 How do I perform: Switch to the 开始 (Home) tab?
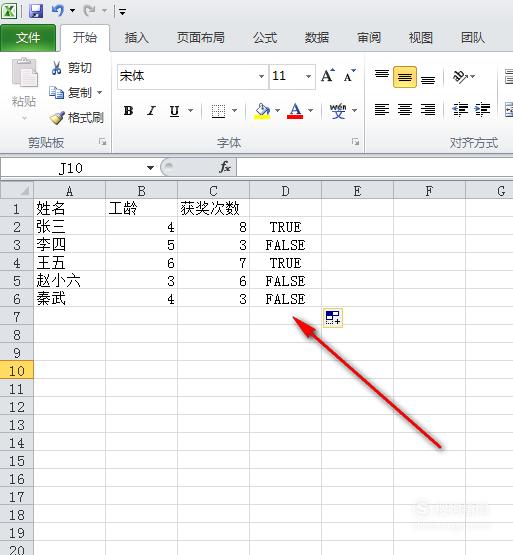(85, 38)
